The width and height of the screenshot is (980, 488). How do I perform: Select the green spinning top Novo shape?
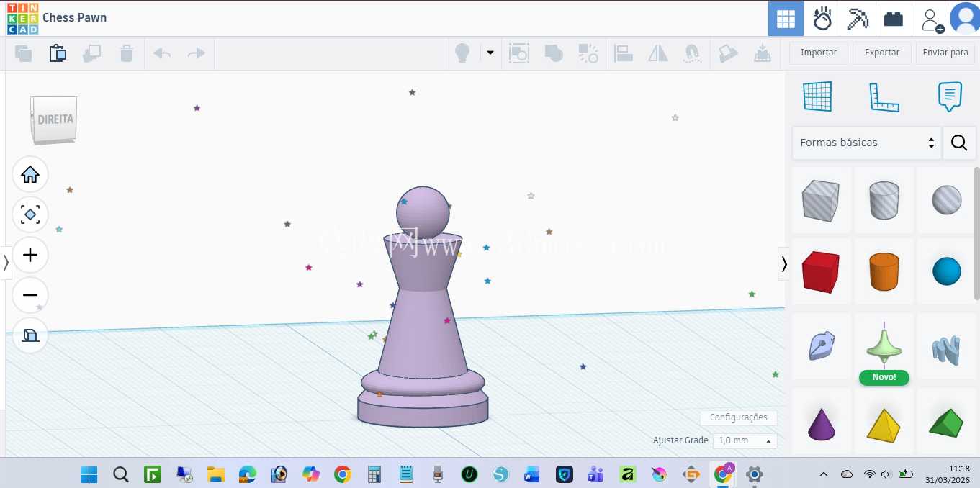884,346
